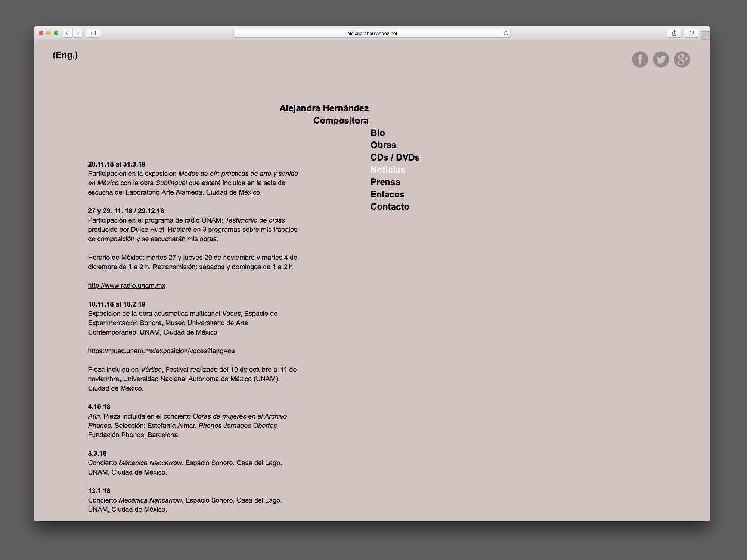Click the italic title Testimonio de oídas
This screenshot has height=560, width=747.
coord(255,220)
